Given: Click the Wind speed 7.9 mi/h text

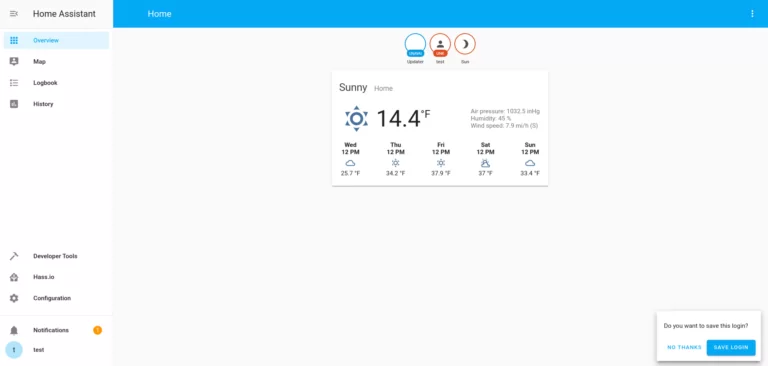Looking at the screenshot, I should coord(504,126).
